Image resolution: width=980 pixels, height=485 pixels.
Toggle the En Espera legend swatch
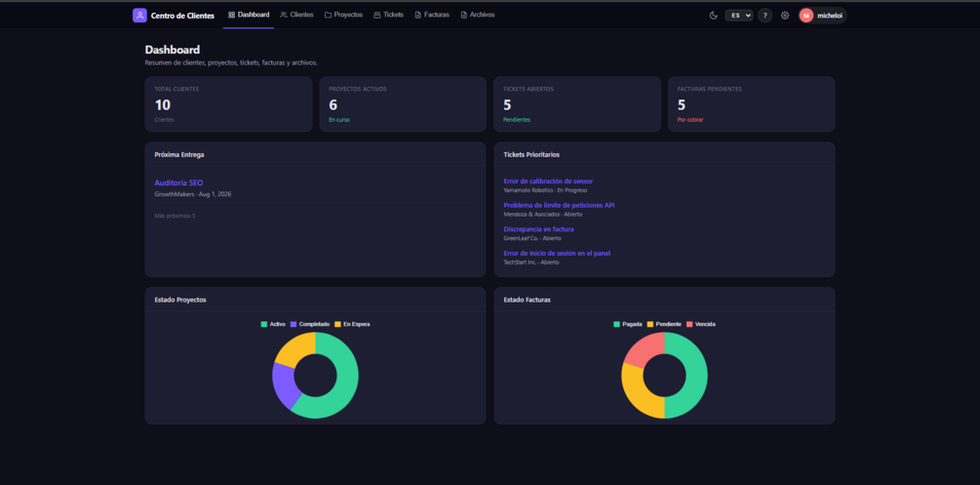(x=337, y=324)
